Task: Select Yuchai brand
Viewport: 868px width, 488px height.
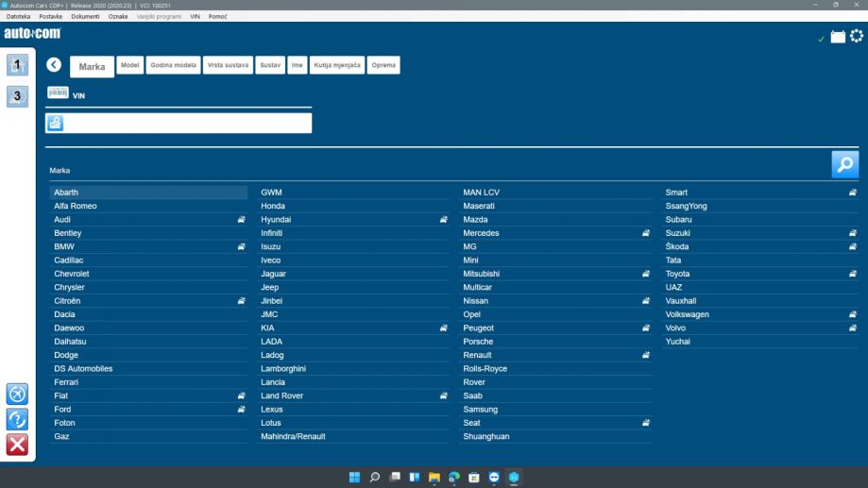Action: [760, 342]
